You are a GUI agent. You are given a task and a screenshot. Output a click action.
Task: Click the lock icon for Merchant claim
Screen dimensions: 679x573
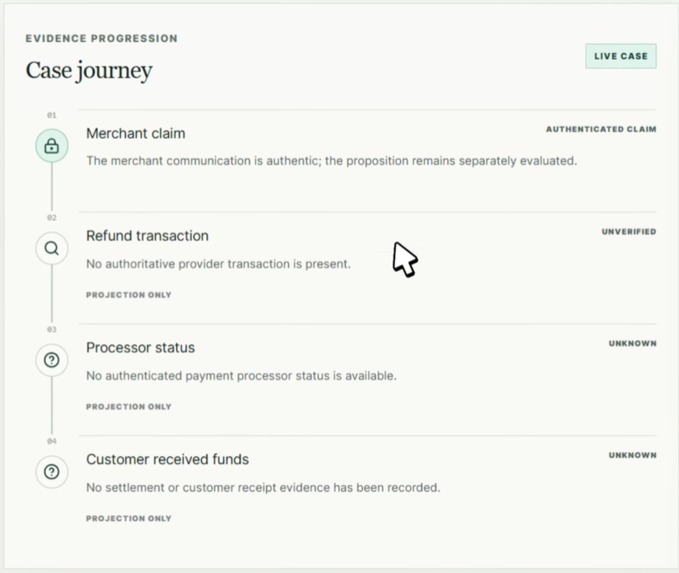pos(52,146)
